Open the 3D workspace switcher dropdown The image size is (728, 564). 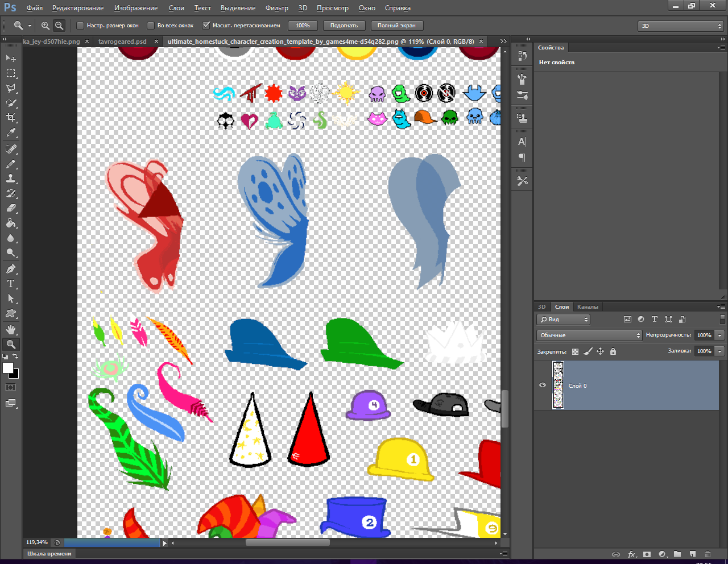point(681,26)
